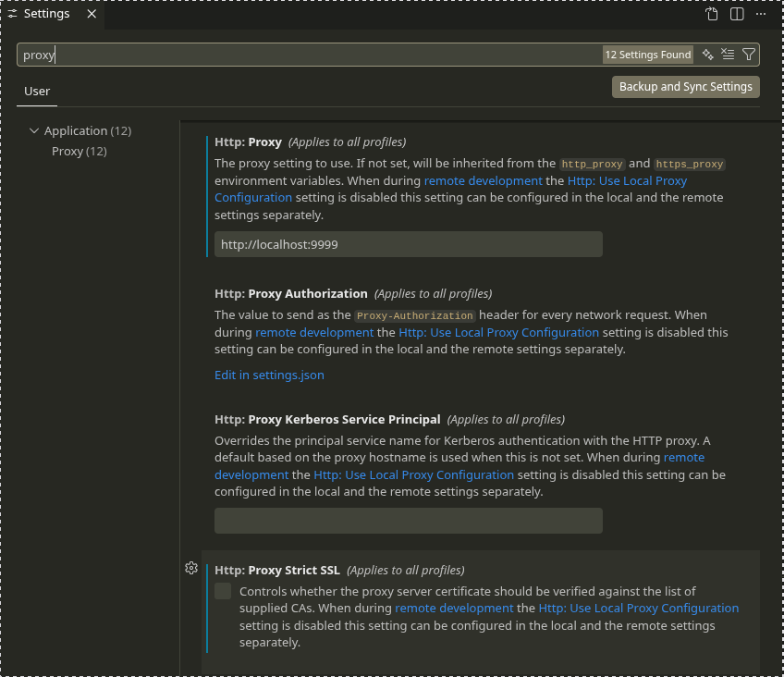Follow remote development link under Http: Proxy
Screen dimensions: 784x677
pos(483,180)
